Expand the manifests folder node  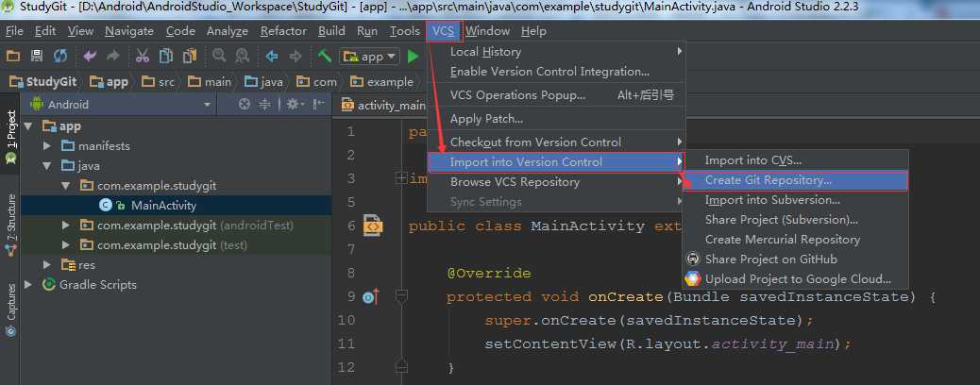point(47,146)
